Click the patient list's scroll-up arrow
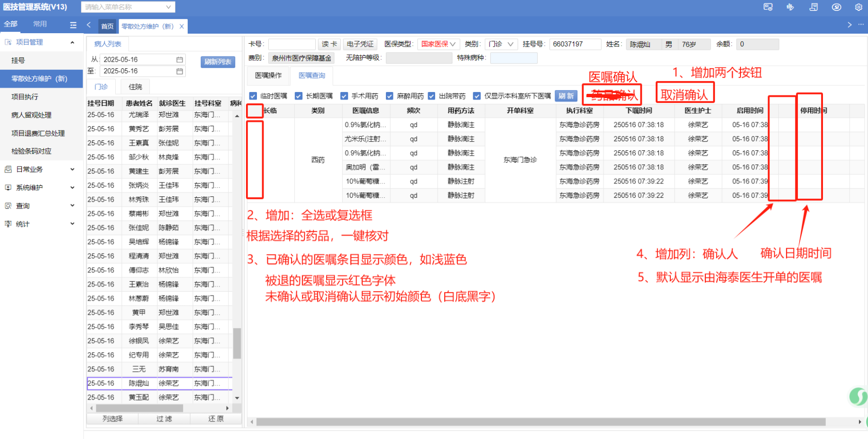The height and width of the screenshot is (439, 868). pyautogui.click(x=237, y=116)
